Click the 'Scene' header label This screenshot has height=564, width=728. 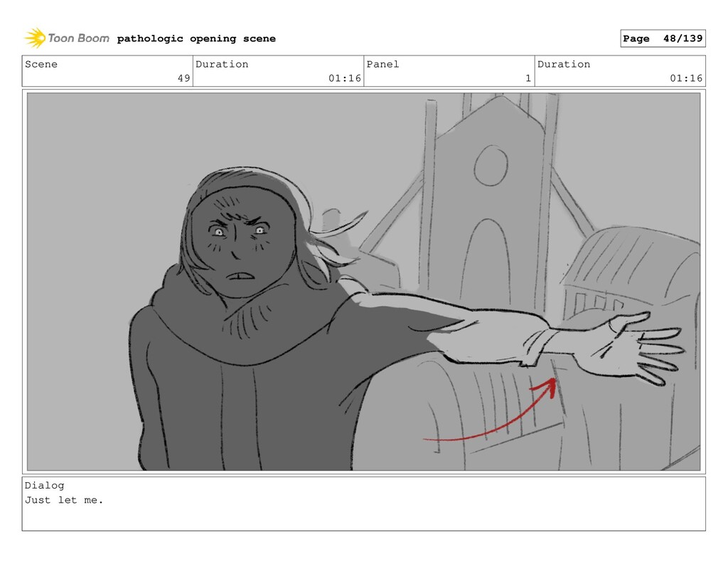pyautogui.click(x=41, y=64)
